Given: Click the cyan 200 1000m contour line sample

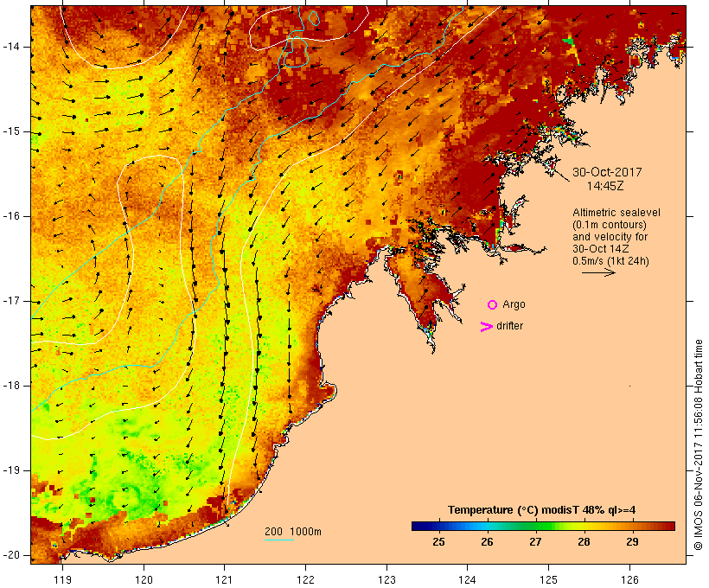Looking at the screenshot, I should pyautogui.click(x=279, y=540).
